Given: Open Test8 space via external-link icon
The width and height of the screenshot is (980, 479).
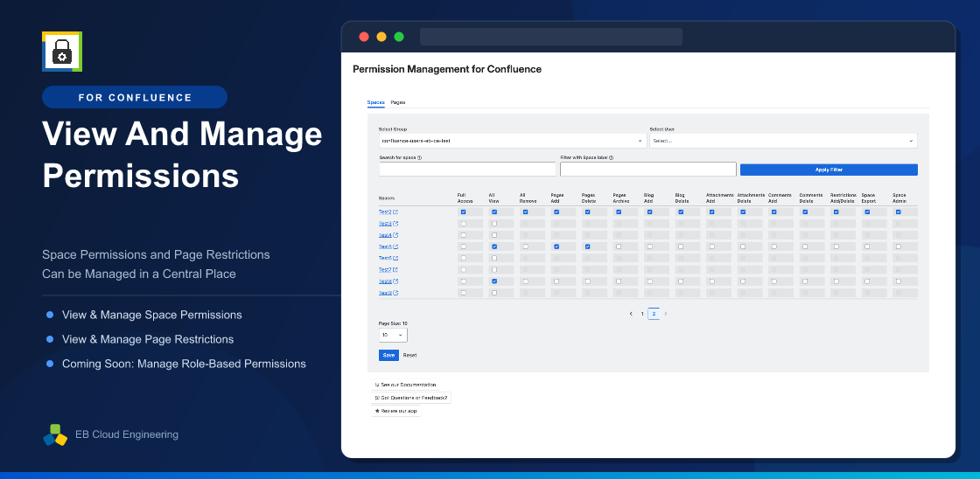Looking at the screenshot, I should (395, 281).
